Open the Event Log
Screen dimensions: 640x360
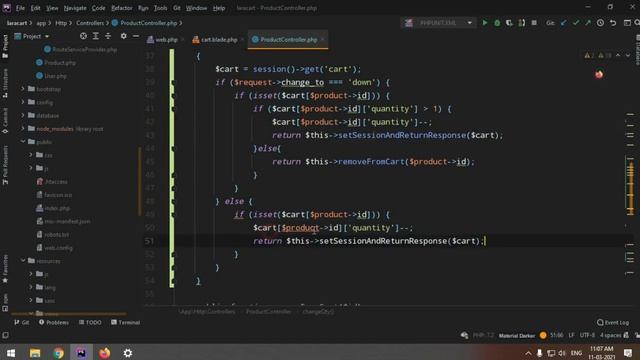tap(613, 322)
